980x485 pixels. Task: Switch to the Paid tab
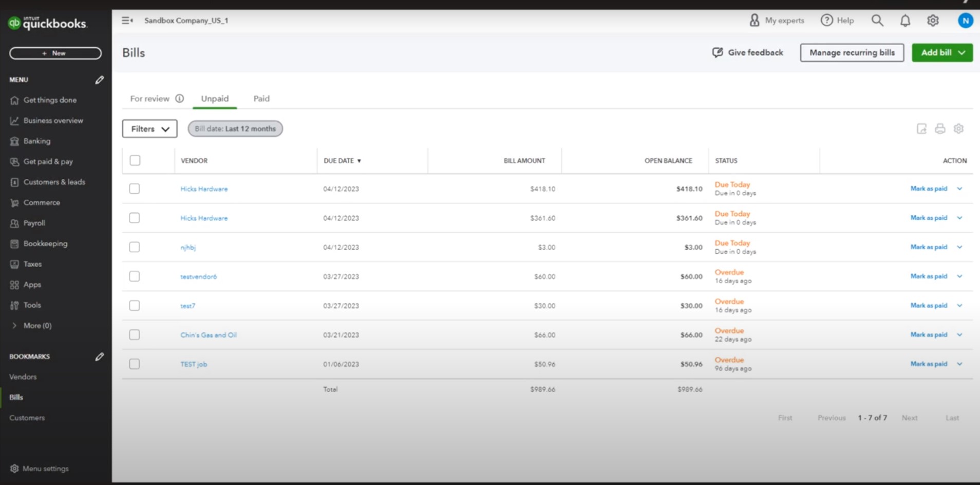261,99
